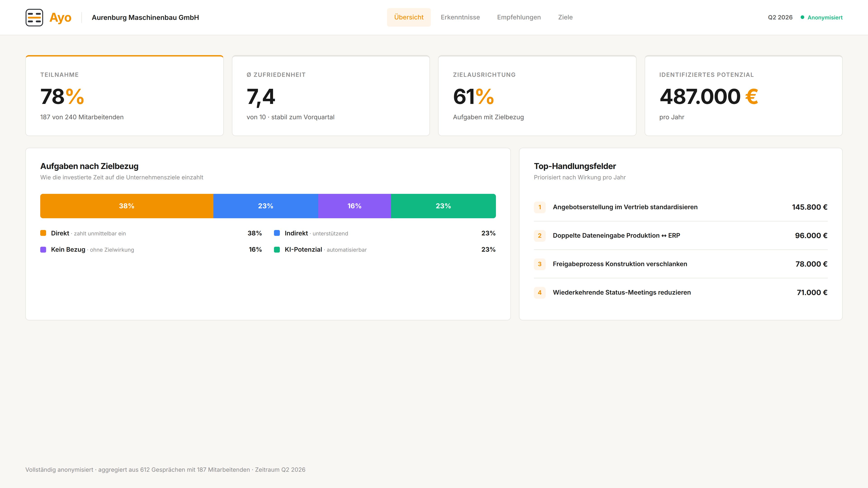Switch to the Empfehlungen tab
Viewport: 868px width, 488px height.
click(x=519, y=17)
